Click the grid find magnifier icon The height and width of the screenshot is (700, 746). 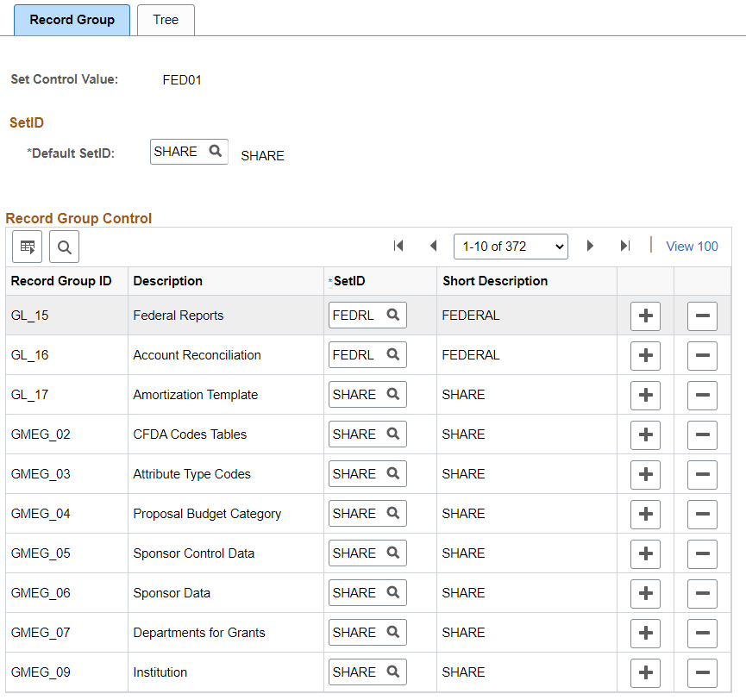[x=64, y=247]
